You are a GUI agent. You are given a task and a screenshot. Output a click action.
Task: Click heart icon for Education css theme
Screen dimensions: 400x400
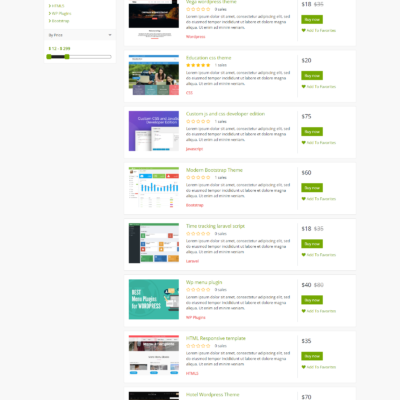(304, 87)
